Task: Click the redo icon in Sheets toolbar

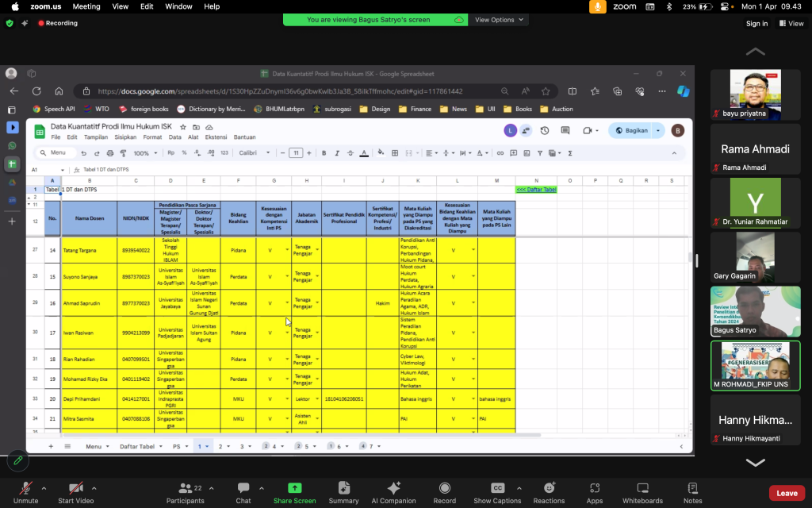Action: [97, 153]
